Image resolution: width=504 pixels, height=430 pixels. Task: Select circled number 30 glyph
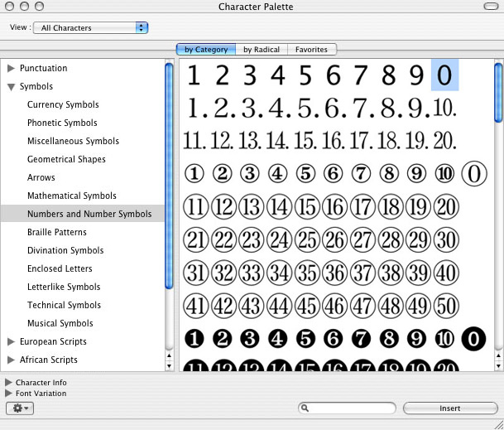click(x=446, y=240)
